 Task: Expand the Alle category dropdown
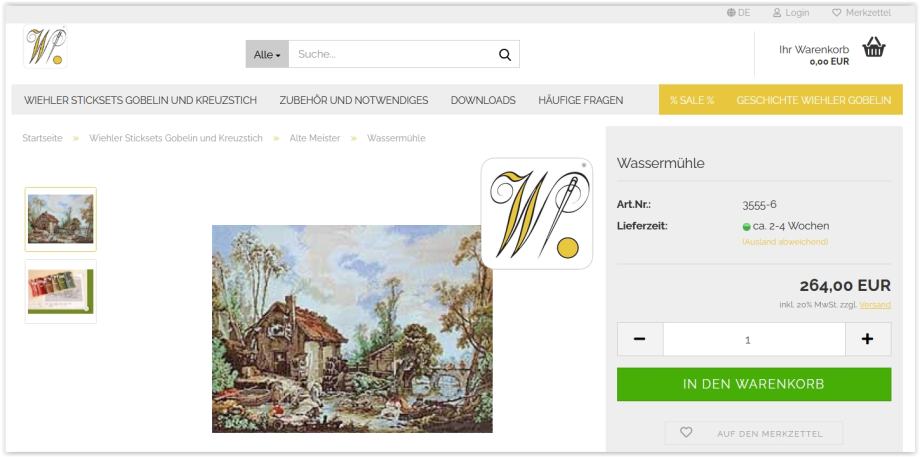tap(267, 55)
